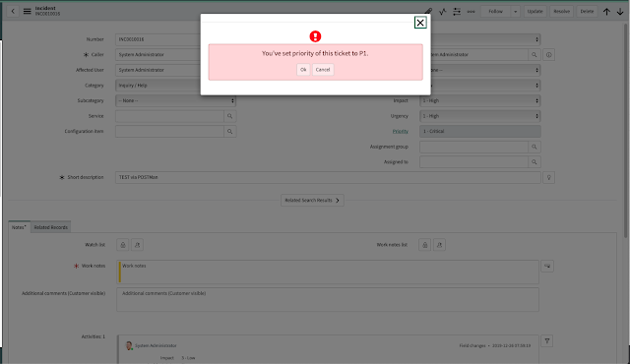The height and width of the screenshot is (364, 630).
Task: Switch to the Notes tab
Action: coord(19,227)
